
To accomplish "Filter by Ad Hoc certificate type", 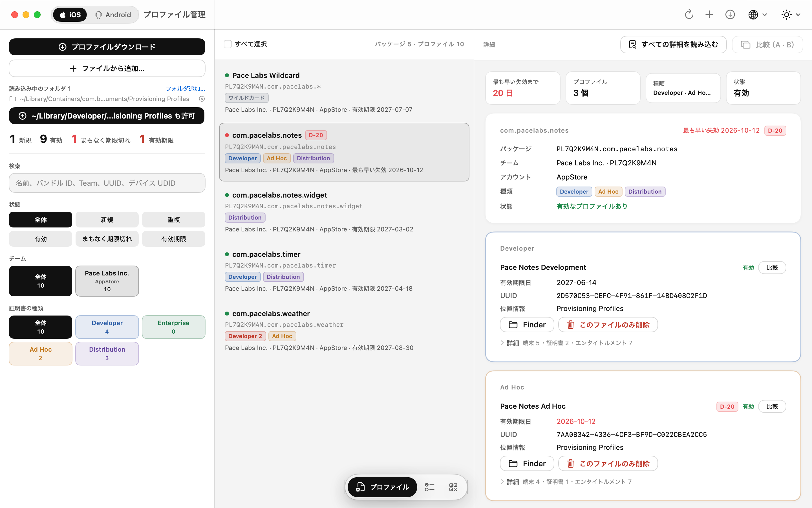I will [41, 353].
